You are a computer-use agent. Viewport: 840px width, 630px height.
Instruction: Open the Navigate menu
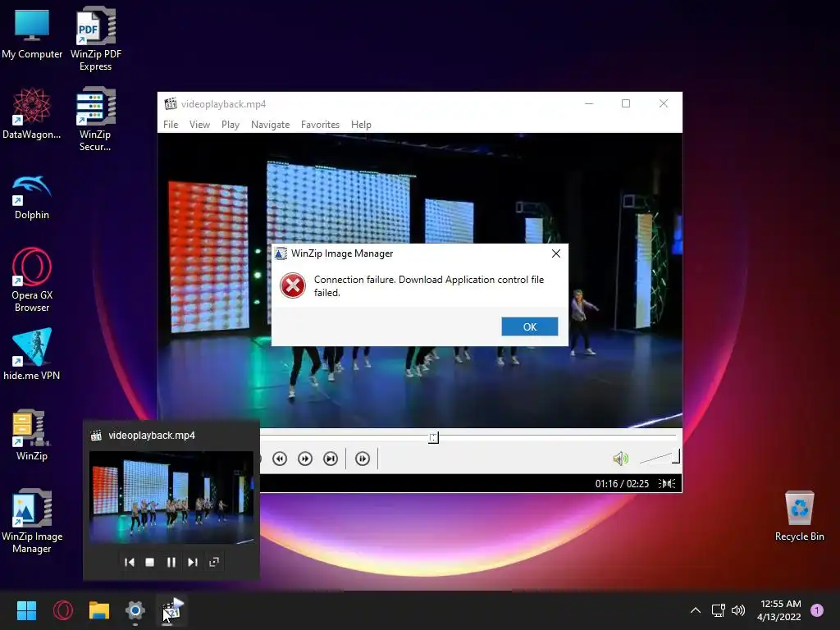[270, 125]
